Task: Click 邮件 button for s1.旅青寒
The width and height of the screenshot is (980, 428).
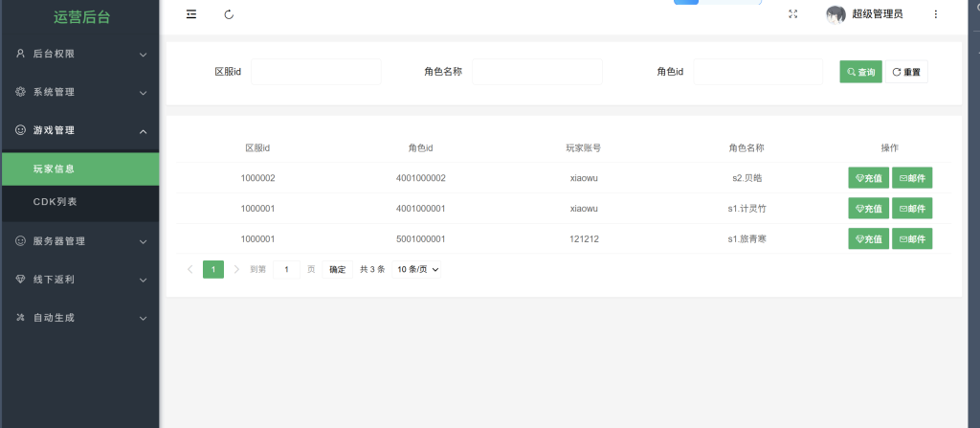Action: 912,239
